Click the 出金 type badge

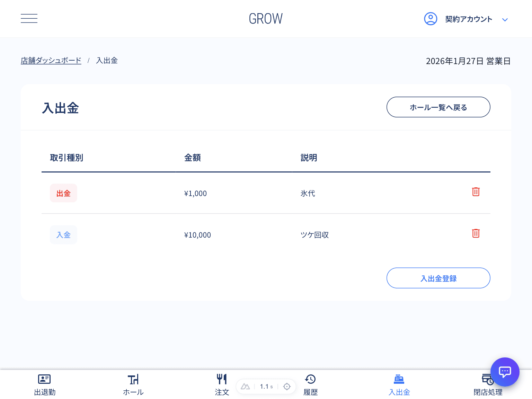[x=63, y=193]
